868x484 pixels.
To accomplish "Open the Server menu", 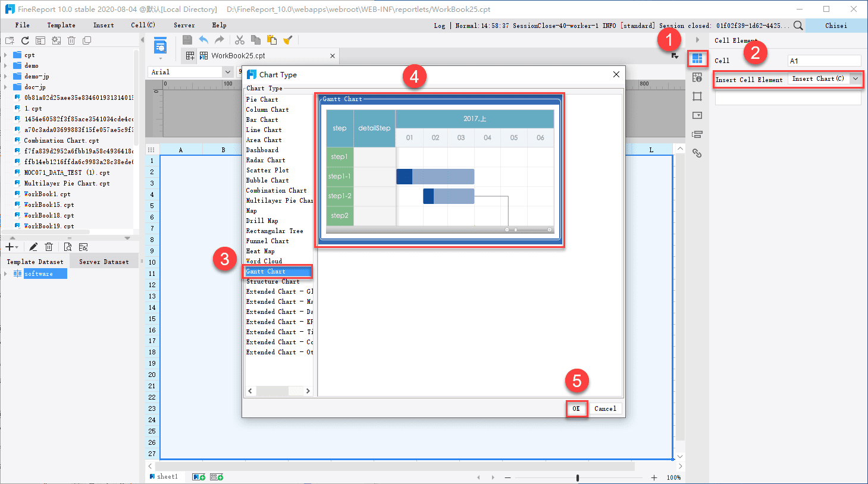I will [184, 25].
